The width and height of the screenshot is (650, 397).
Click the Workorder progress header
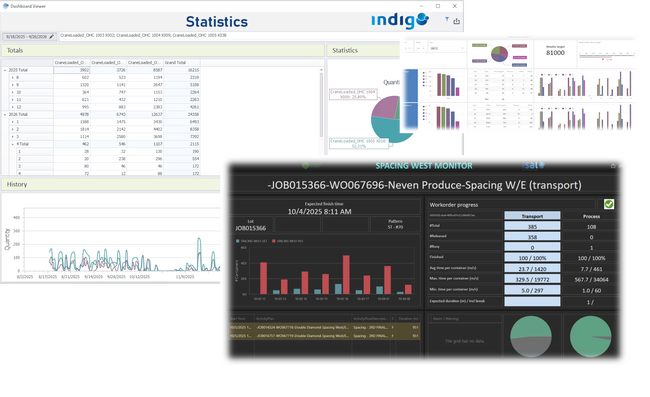512,205
